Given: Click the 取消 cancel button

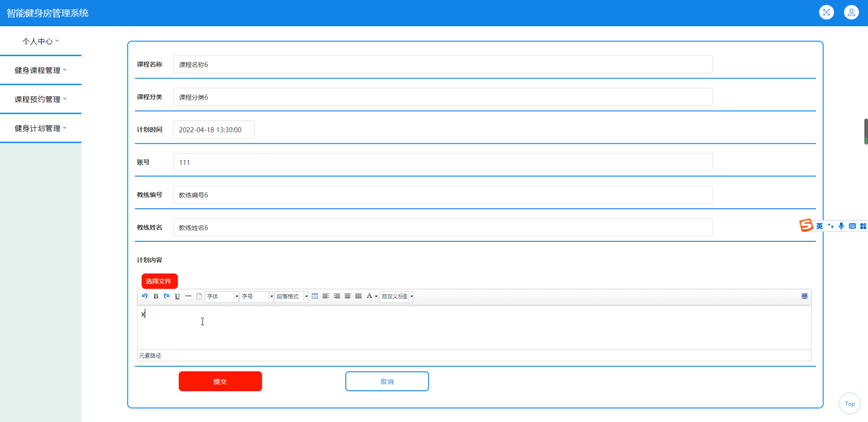Looking at the screenshot, I should pyautogui.click(x=387, y=381).
